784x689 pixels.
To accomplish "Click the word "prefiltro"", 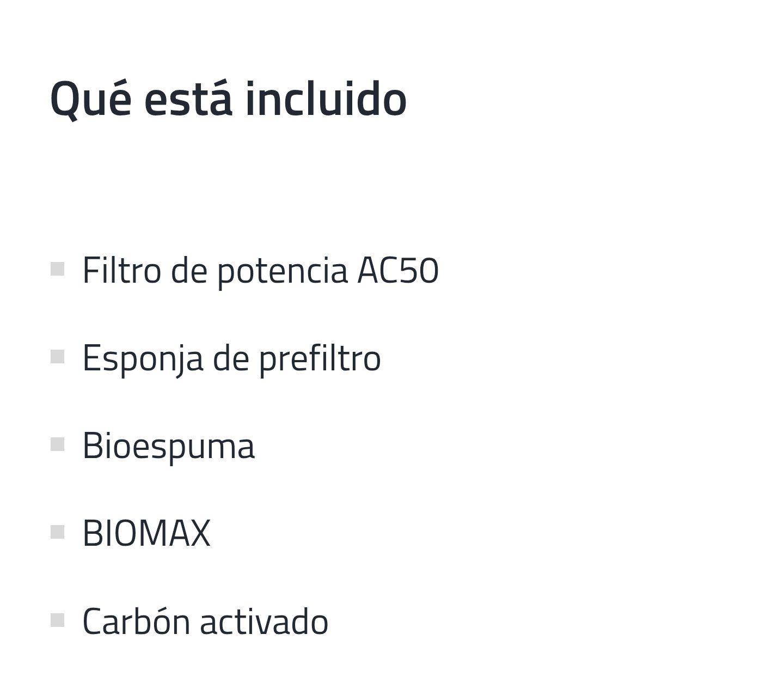I will point(320,359).
